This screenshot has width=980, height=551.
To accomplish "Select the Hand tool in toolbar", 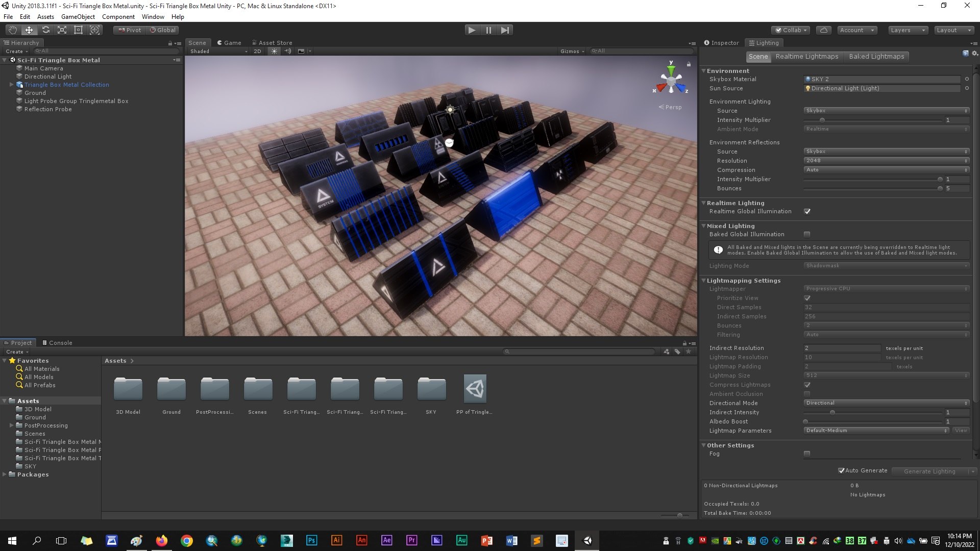I will 12,30.
